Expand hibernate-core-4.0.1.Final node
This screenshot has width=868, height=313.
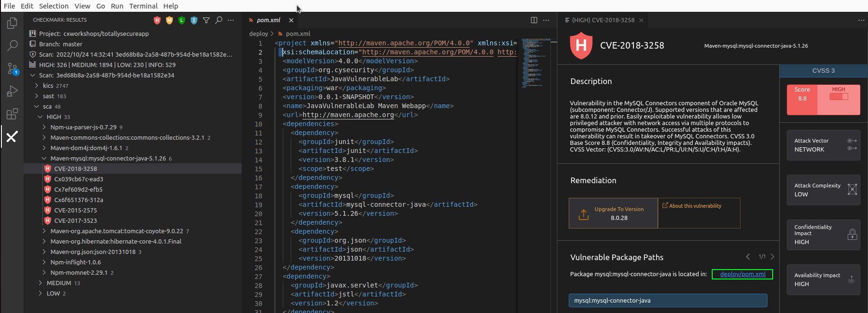click(x=44, y=241)
